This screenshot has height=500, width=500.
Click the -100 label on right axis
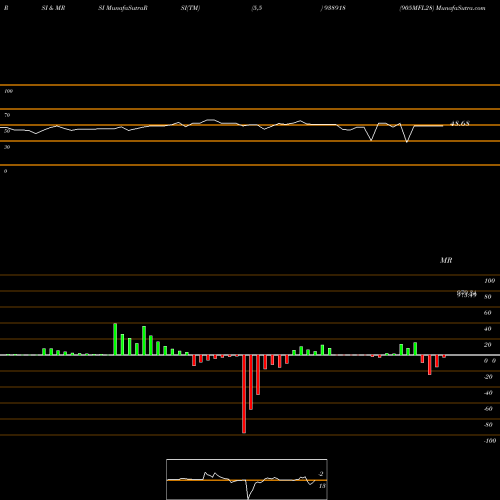[x=490, y=441]
